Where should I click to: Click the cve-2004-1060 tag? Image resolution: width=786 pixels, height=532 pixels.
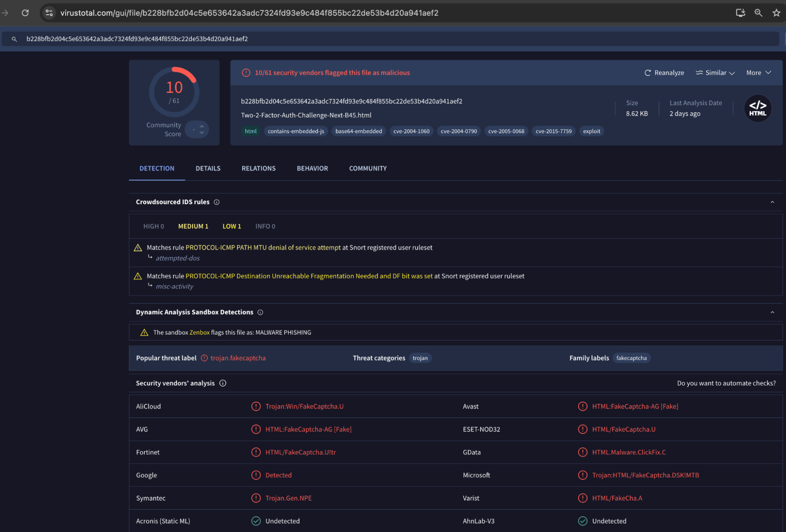(x=411, y=131)
